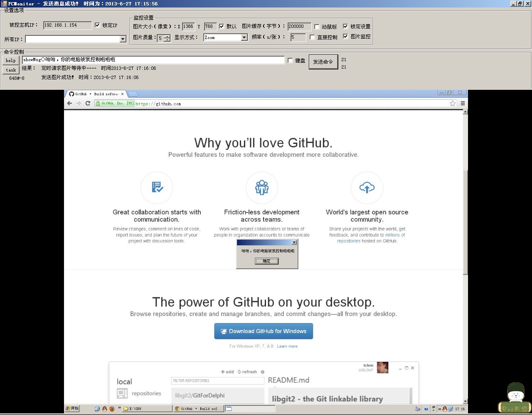Click the 图片缓存 bytes field
This screenshot has width=532, height=415.
point(299,27)
